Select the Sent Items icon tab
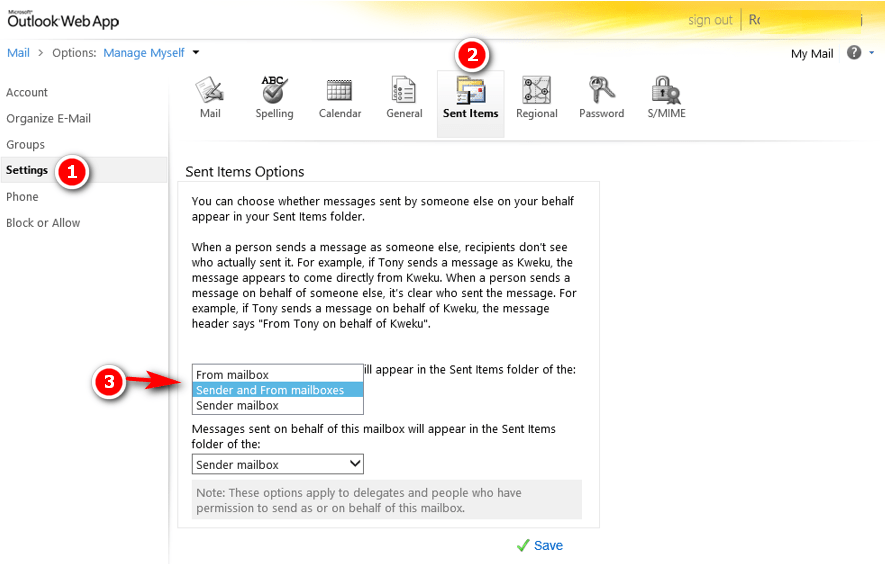 coord(471,97)
